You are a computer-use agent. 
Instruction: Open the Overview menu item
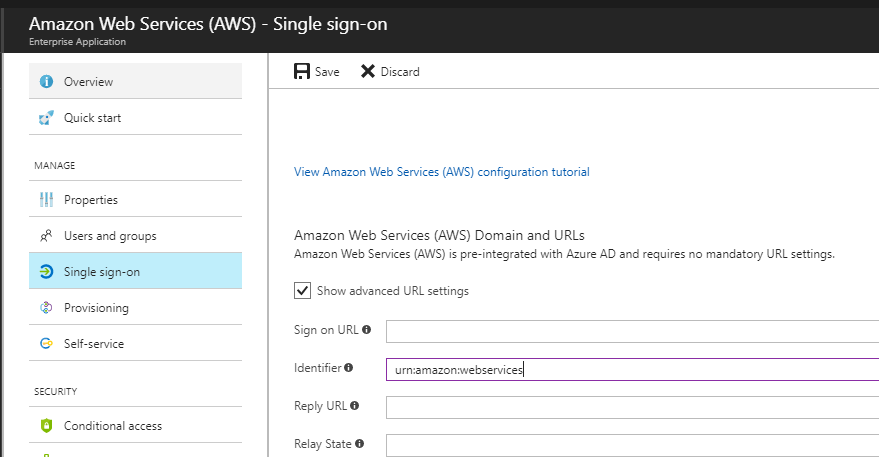[x=136, y=81]
